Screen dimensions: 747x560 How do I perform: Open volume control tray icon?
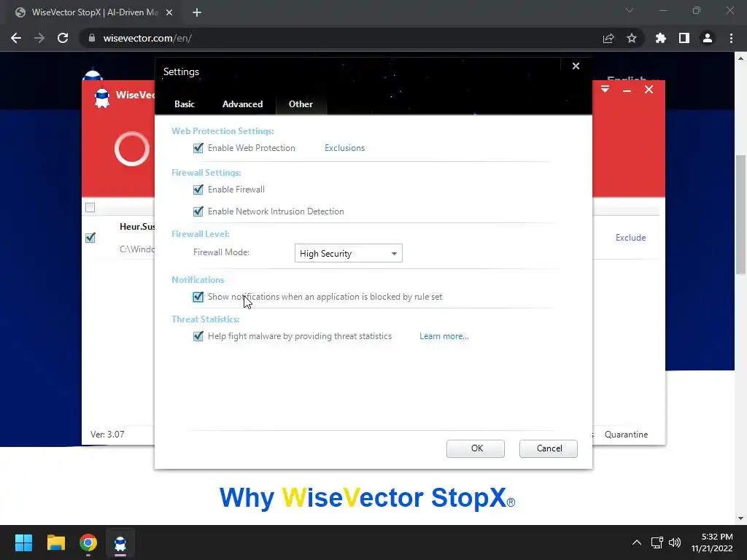tap(675, 542)
